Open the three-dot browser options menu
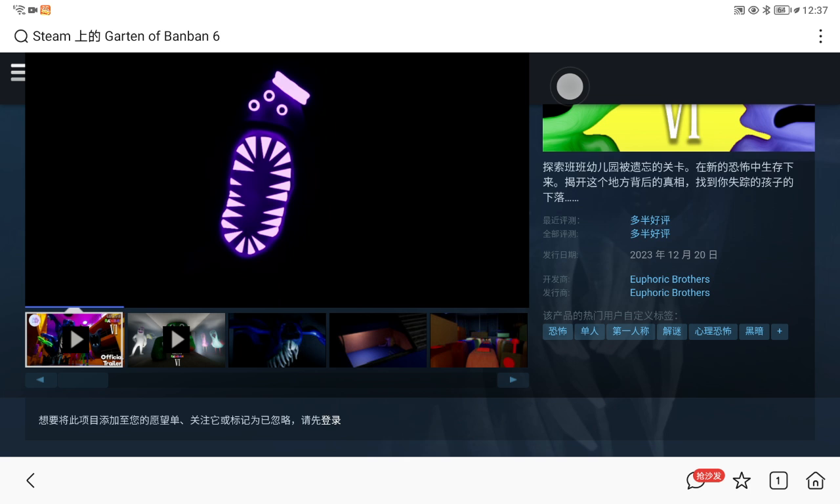 click(820, 37)
